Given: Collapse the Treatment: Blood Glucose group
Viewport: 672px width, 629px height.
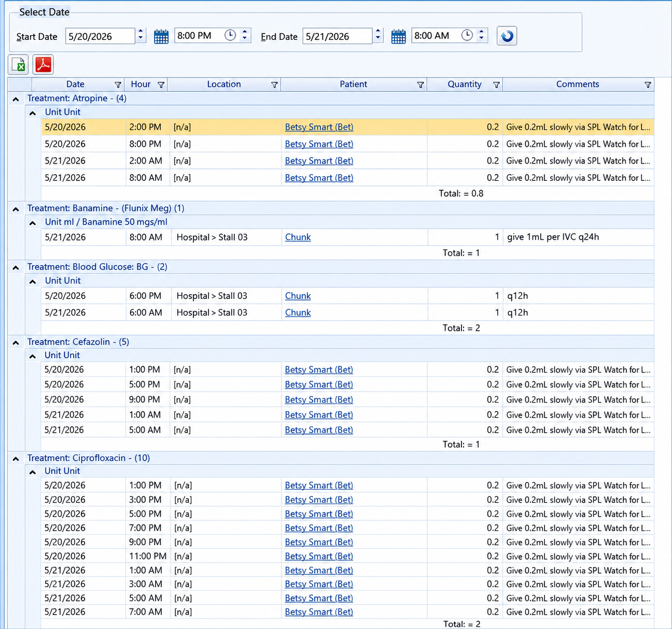Looking at the screenshot, I should click(x=16, y=267).
